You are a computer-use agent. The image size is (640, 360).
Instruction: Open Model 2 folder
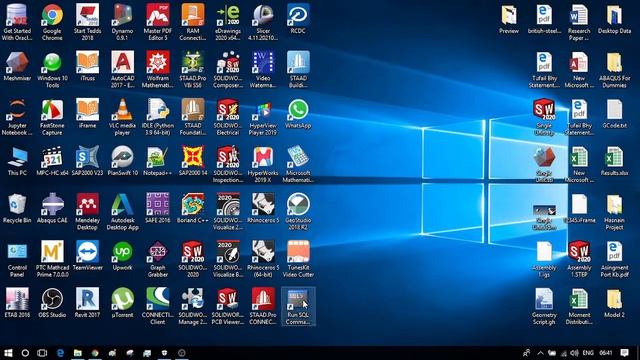click(614, 303)
